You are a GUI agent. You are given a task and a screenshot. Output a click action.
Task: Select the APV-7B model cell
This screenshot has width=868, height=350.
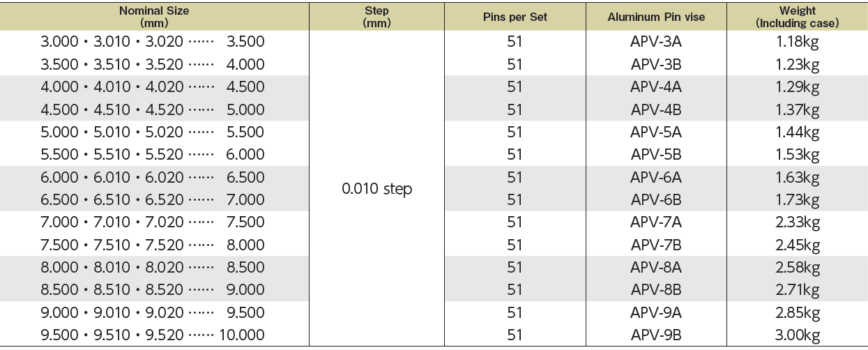656,245
